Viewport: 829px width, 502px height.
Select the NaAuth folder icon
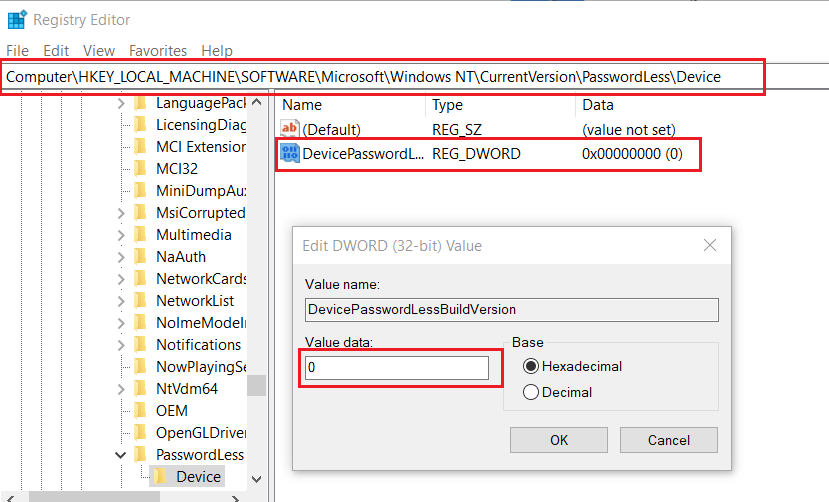point(141,256)
